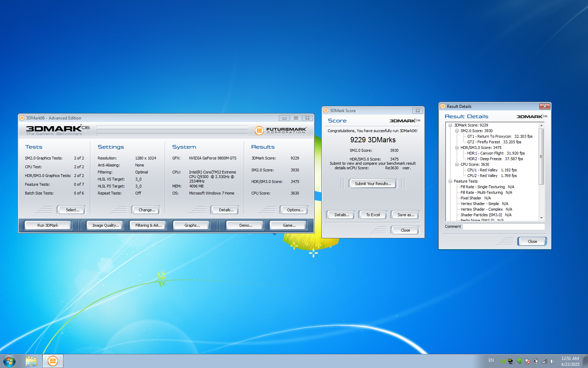Collapse the SM2.0 Score tree node
Viewport: 588px width, 368px height.
click(457, 131)
